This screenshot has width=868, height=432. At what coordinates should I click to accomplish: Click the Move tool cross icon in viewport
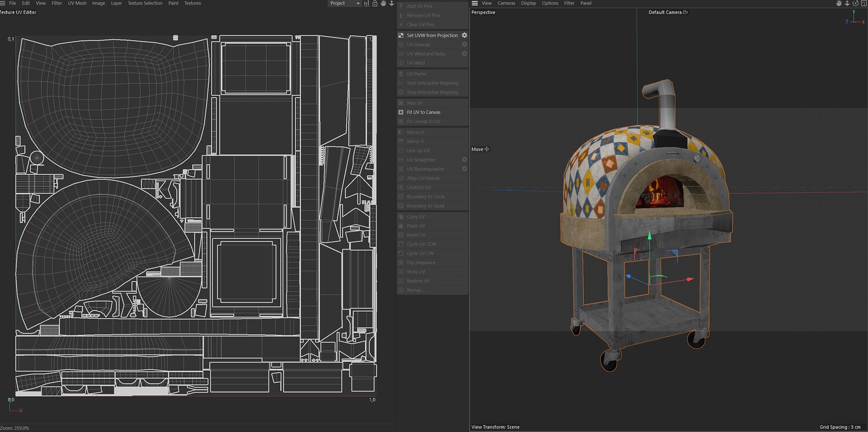click(x=487, y=149)
